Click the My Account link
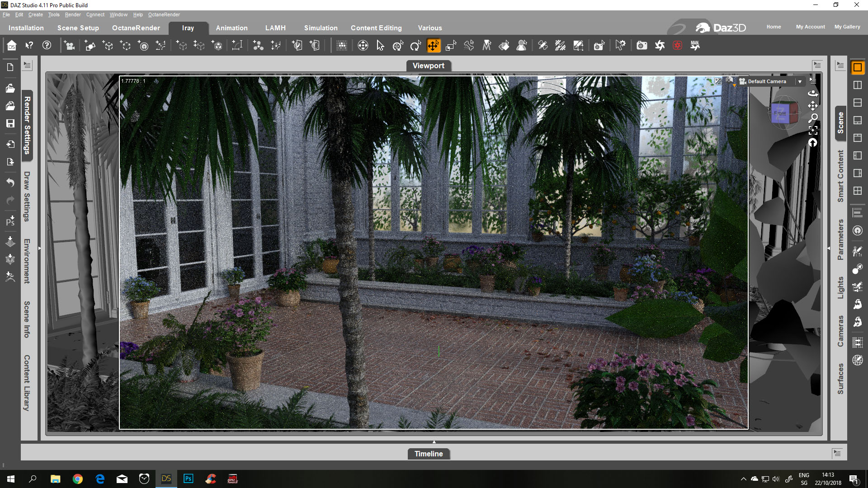 [x=810, y=27]
